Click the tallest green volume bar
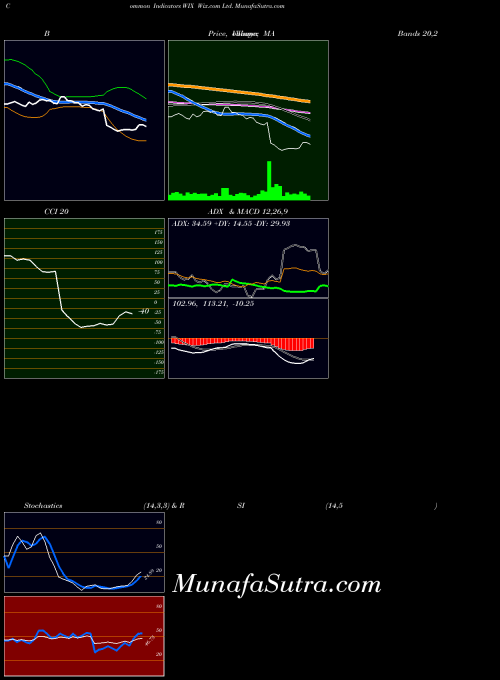The height and width of the screenshot is (680, 500). [269, 180]
